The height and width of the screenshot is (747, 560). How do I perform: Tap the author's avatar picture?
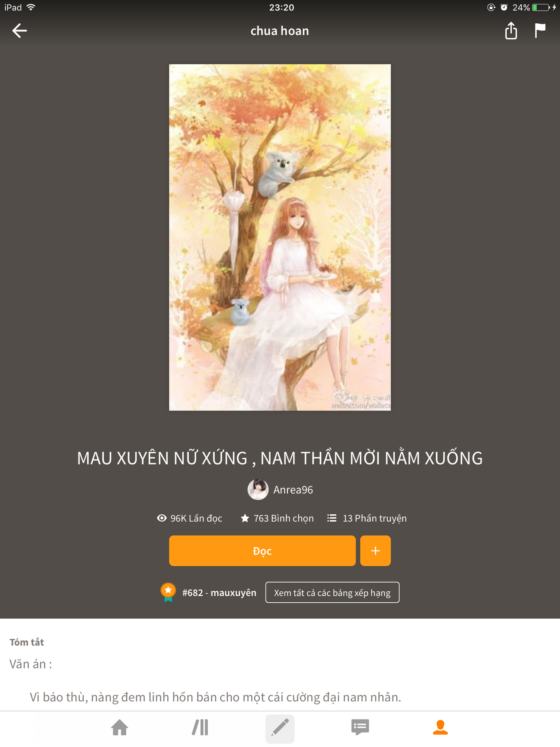[258, 489]
